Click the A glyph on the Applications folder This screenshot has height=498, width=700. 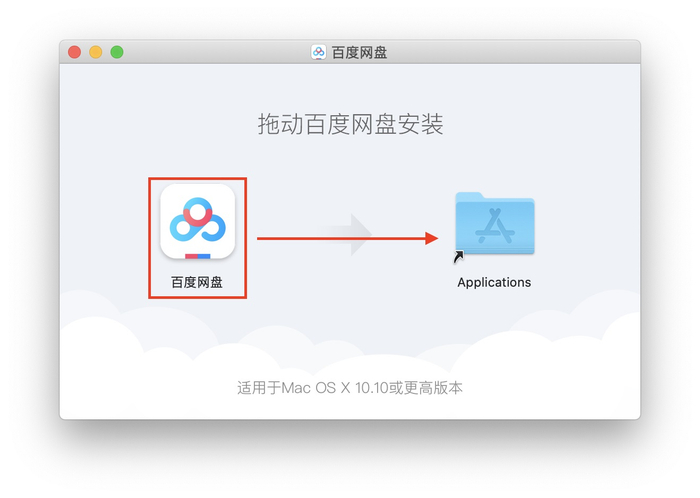pyautogui.click(x=495, y=226)
